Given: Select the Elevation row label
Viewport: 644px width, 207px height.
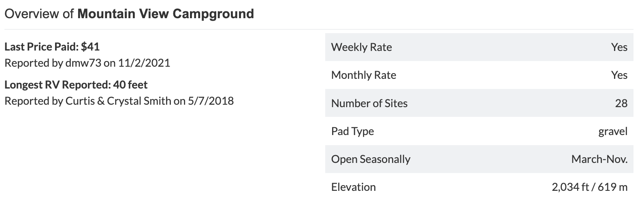Looking at the screenshot, I should (353, 187).
